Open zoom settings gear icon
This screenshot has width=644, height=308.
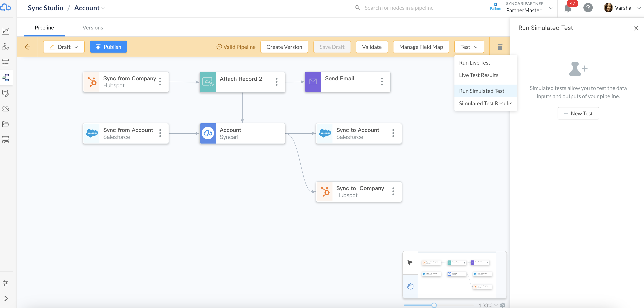click(503, 305)
